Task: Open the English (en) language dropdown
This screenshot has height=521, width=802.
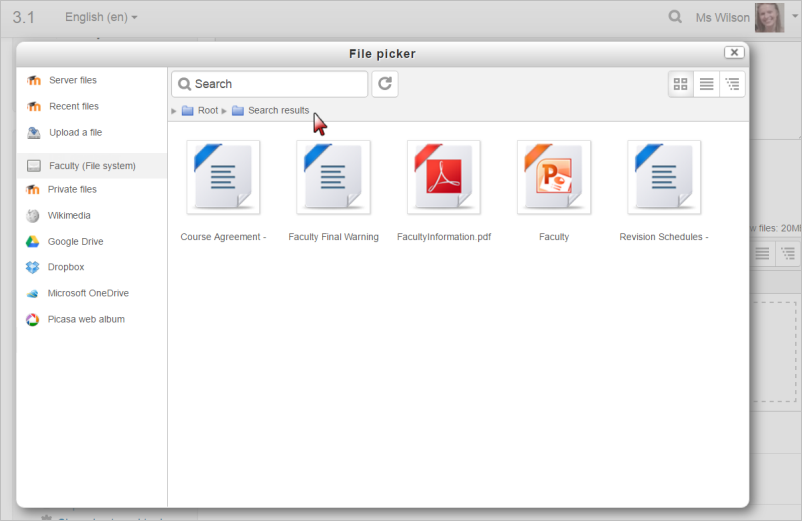Action: [101, 17]
